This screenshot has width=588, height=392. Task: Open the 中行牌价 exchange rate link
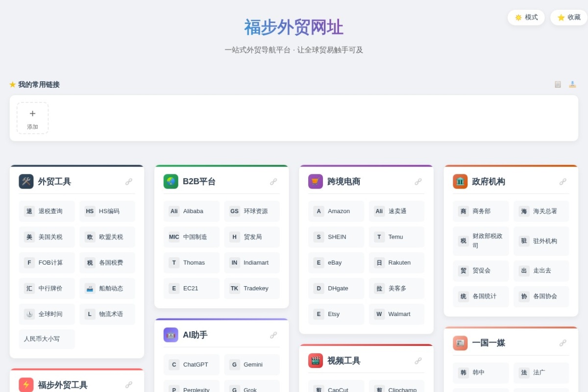pyautogui.click(x=47, y=288)
